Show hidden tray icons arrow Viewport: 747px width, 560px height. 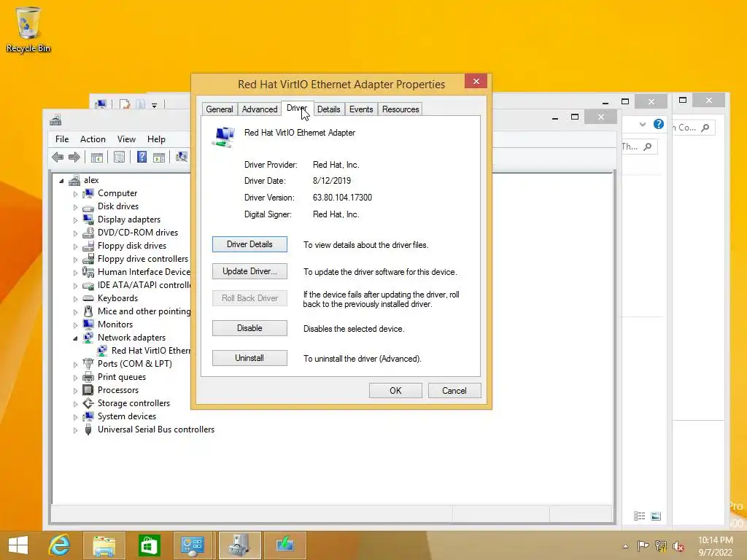(x=625, y=547)
